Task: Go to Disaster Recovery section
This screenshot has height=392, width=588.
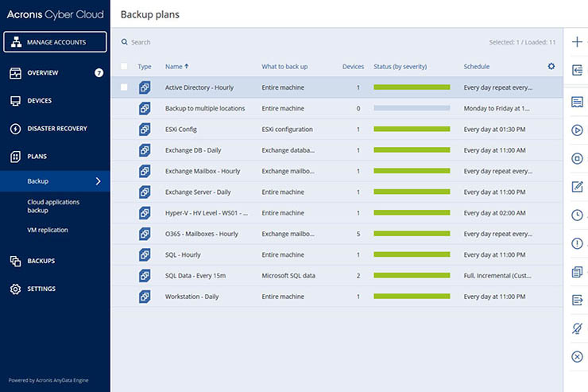Action: 56,129
